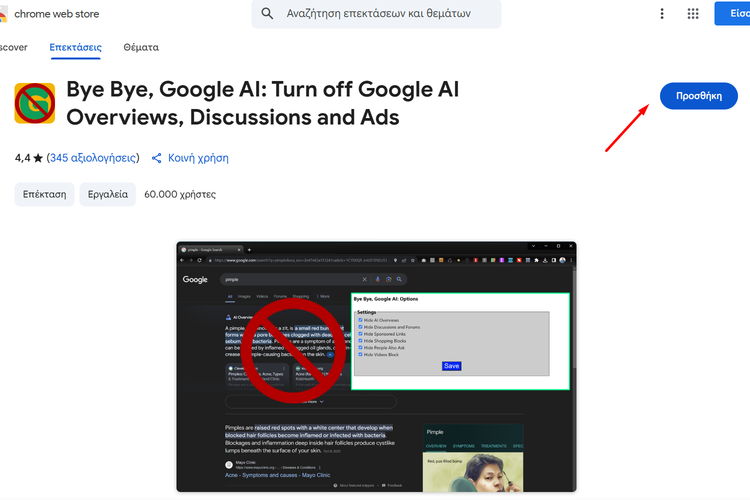Select the Επέκταση category chip
Image resolution: width=750 pixels, height=500 pixels.
point(44,194)
